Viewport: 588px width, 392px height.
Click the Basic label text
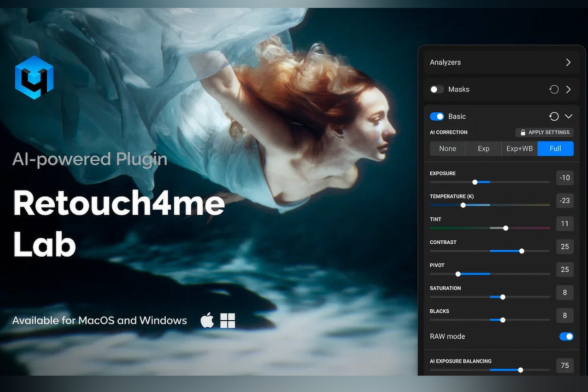click(x=457, y=116)
